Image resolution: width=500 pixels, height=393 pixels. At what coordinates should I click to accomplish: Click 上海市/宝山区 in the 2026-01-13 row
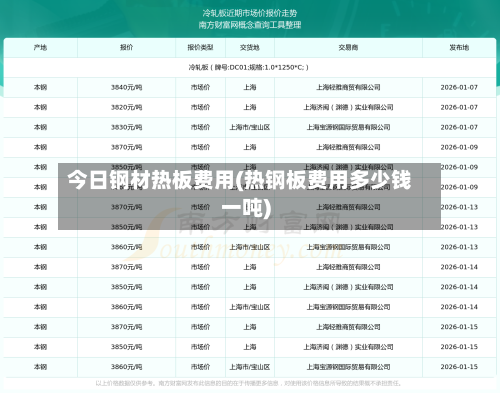pyautogui.click(x=250, y=247)
